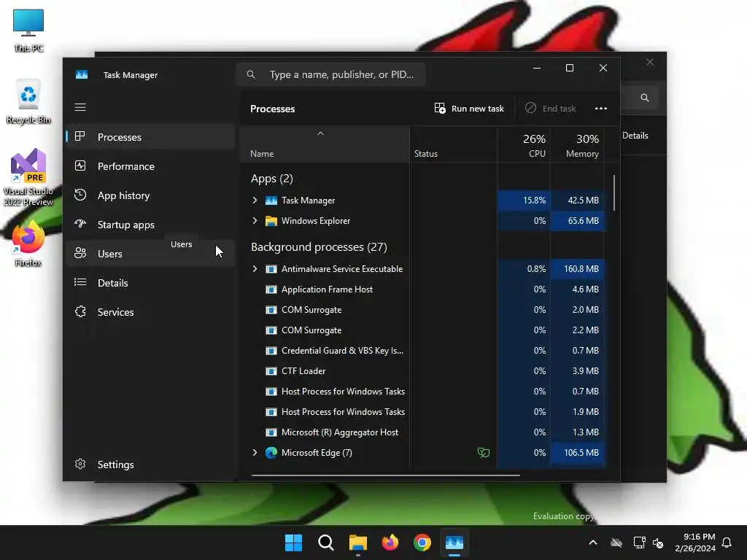Click the 160.8 MB memory cell
Viewport: 747px width, 560px height.
pyautogui.click(x=578, y=268)
